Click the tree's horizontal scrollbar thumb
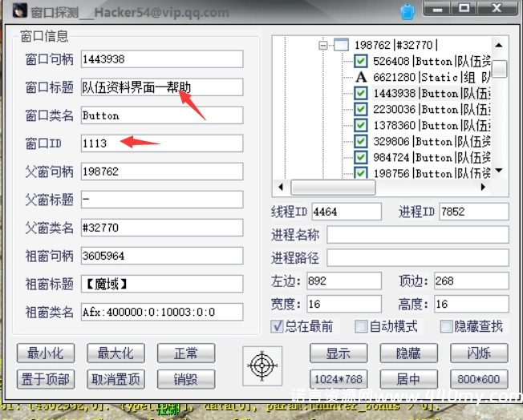This screenshot has width=523, height=420. tap(333, 188)
